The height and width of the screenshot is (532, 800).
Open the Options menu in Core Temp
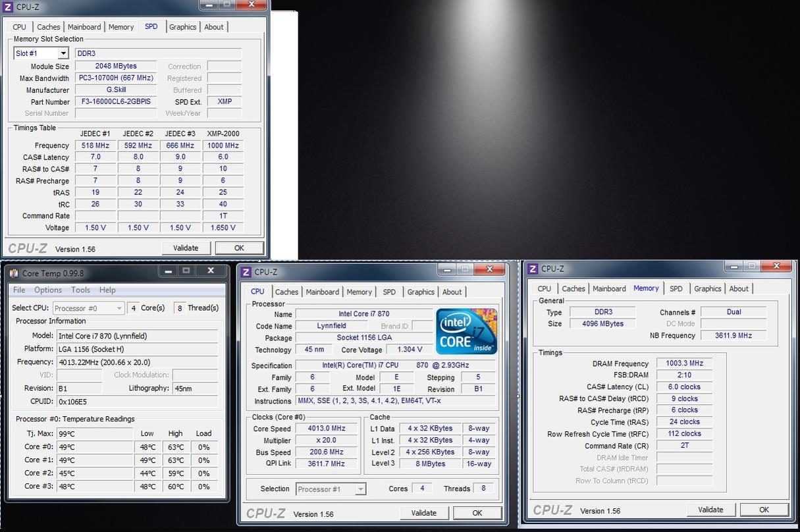pyautogui.click(x=48, y=290)
